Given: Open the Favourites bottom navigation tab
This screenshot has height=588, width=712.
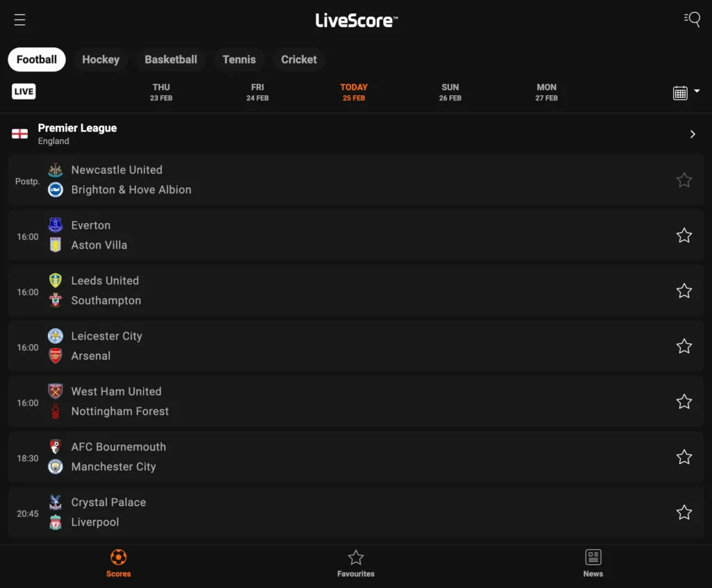Looking at the screenshot, I should 356,564.
